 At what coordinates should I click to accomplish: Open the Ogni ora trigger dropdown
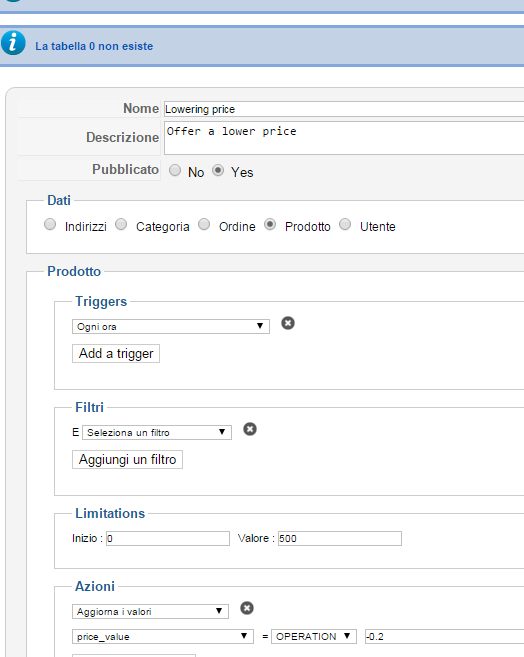(171, 326)
